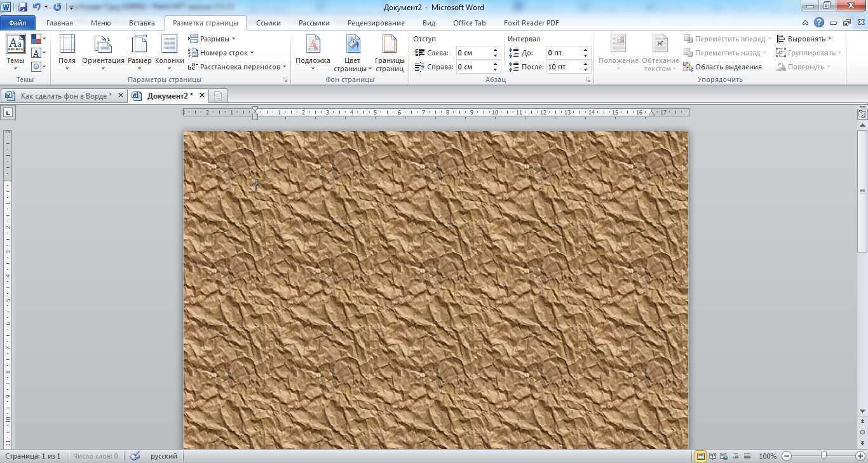Switch to Web Layout view

[x=724, y=456]
